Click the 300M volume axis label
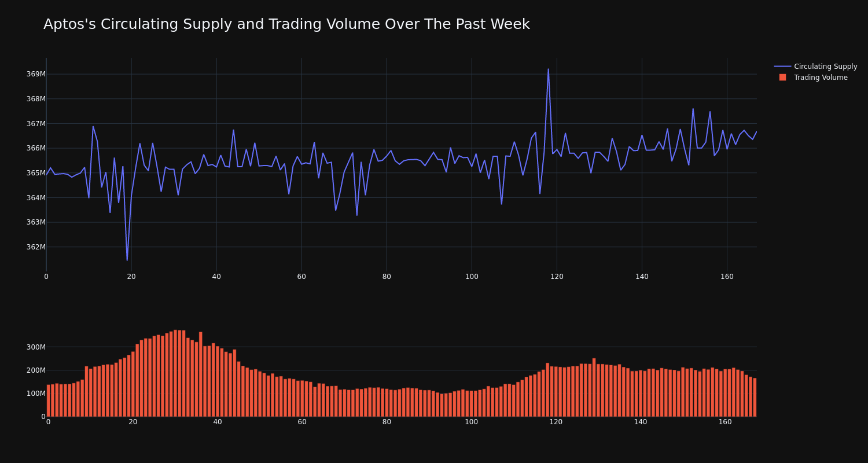Image resolution: width=868 pixels, height=463 pixels. (x=36, y=347)
